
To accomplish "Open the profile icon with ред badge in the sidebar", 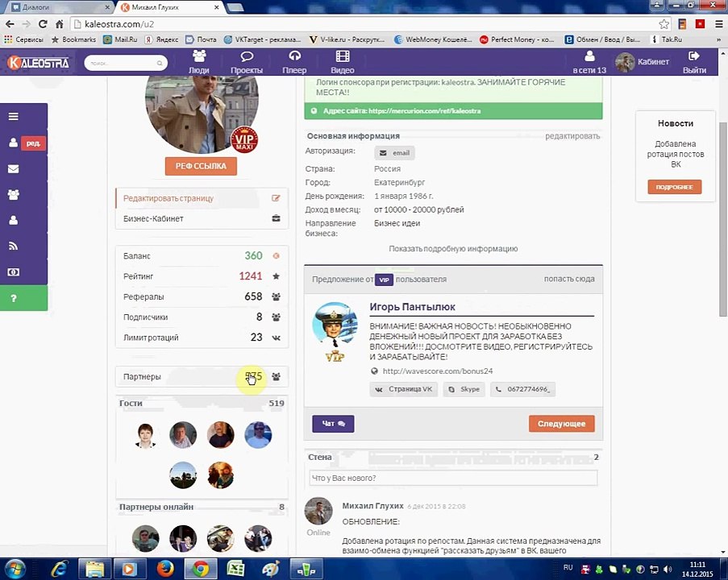I will pos(14,143).
